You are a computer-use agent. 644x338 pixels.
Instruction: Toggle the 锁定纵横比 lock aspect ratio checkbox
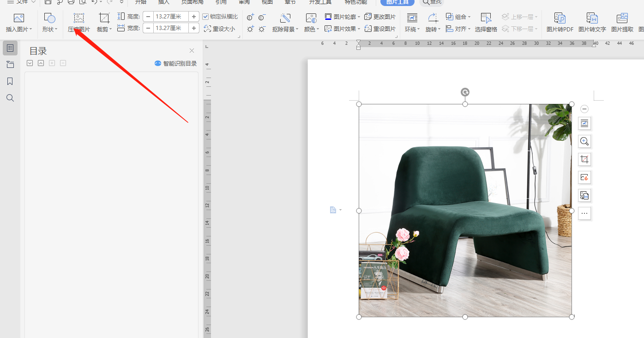point(206,17)
